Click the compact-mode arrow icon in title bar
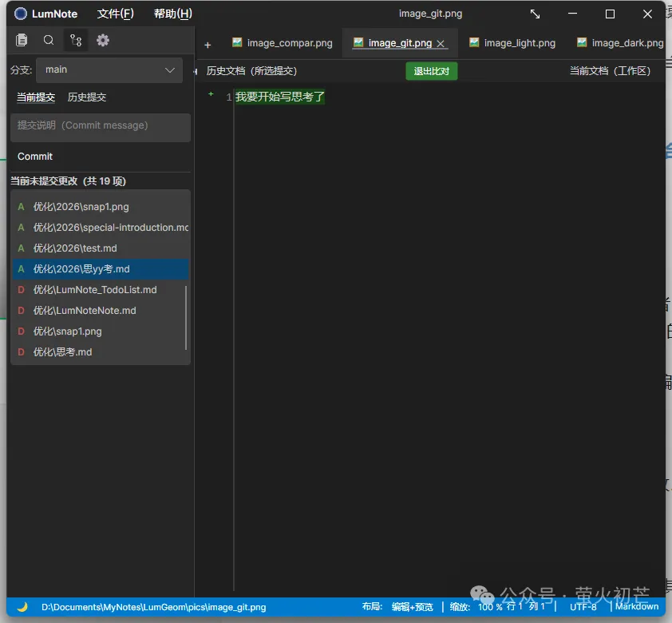The height and width of the screenshot is (623, 672). point(535,14)
